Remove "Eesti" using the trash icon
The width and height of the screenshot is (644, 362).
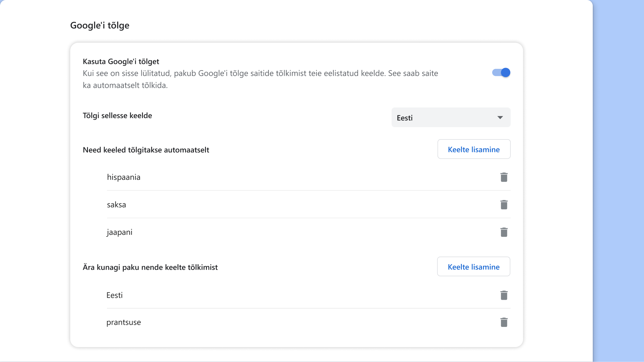pyautogui.click(x=504, y=295)
